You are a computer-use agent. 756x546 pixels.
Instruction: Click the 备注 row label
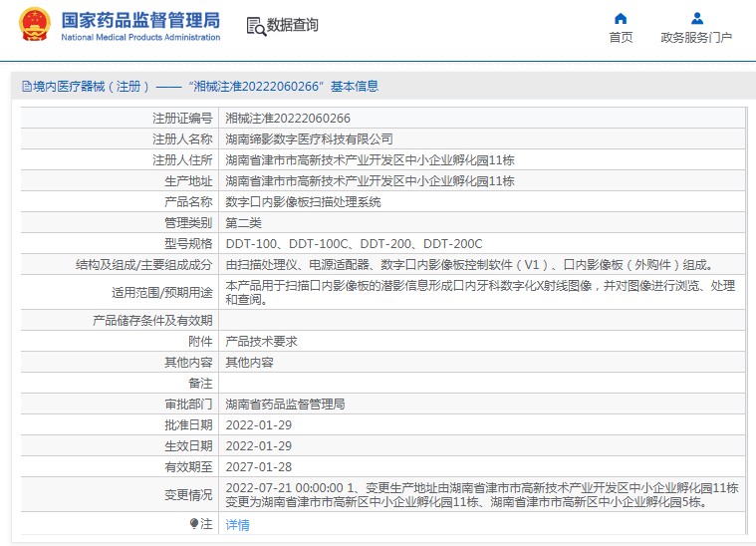[x=200, y=384]
